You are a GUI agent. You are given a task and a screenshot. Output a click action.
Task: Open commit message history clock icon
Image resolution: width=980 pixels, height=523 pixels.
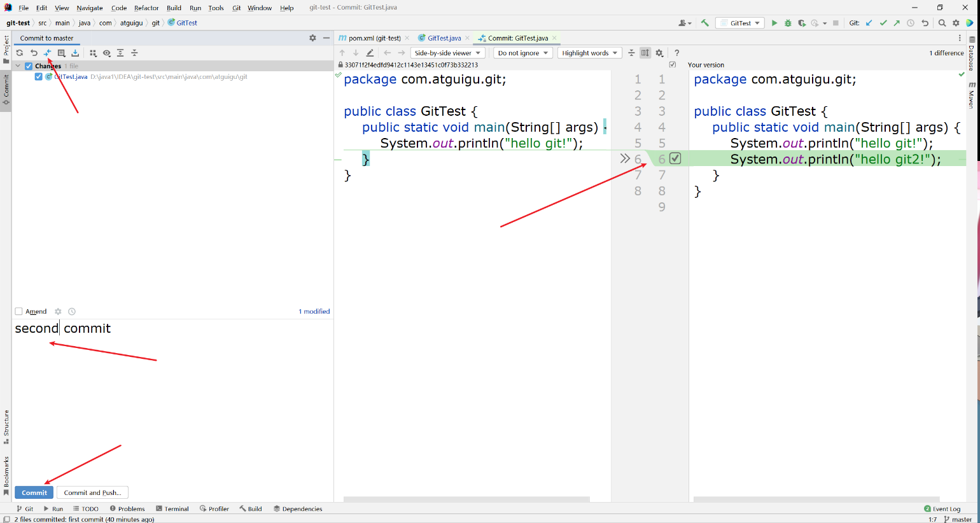click(x=72, y=312)
